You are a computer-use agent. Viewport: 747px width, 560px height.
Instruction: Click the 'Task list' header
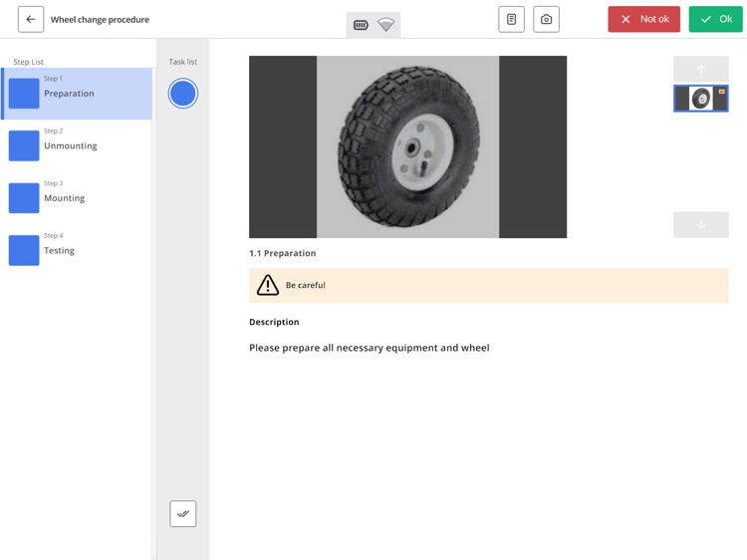point(183,62)
